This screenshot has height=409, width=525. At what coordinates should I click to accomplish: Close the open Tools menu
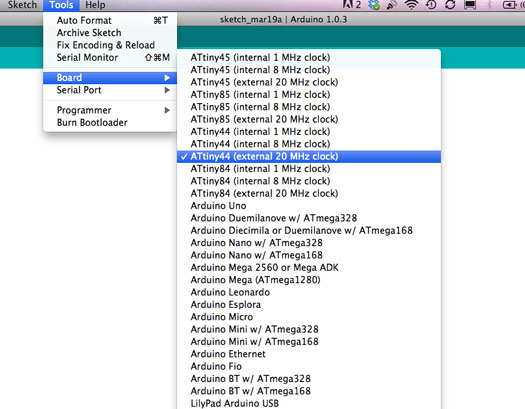click(61, 5)
